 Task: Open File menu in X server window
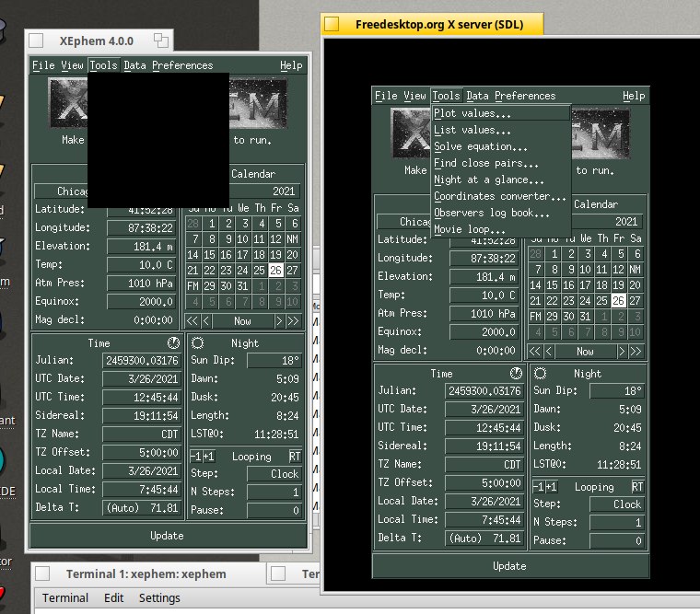386,96
